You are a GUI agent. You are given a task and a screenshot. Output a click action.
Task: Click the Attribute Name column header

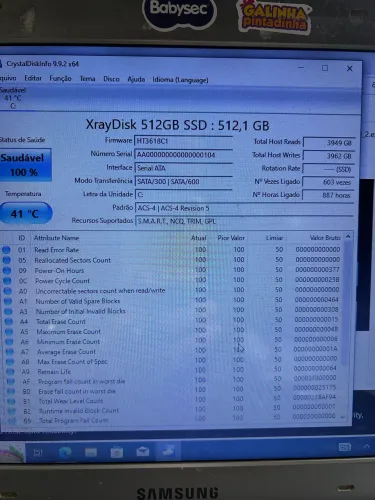(x=56, y=238)
